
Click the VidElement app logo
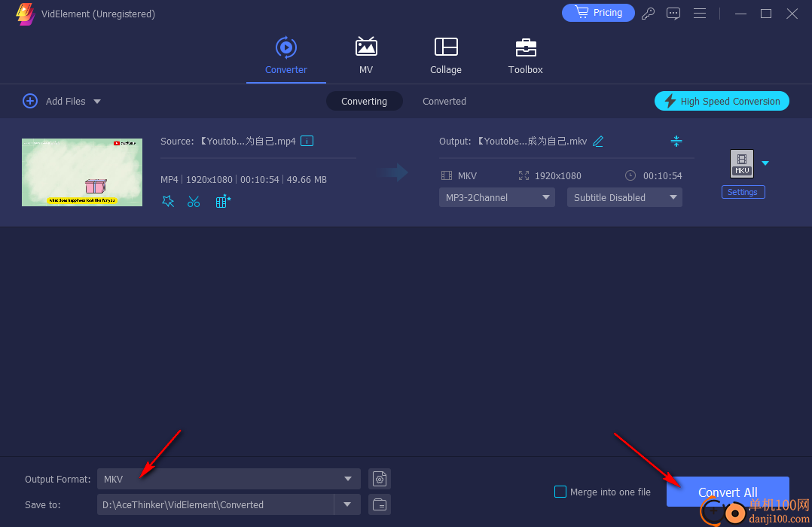click(x=25, y=14)
